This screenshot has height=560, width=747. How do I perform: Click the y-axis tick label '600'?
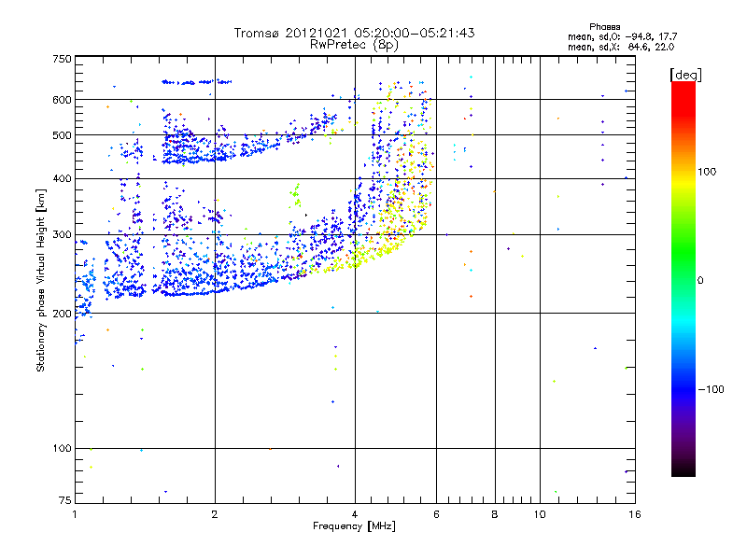62,100
